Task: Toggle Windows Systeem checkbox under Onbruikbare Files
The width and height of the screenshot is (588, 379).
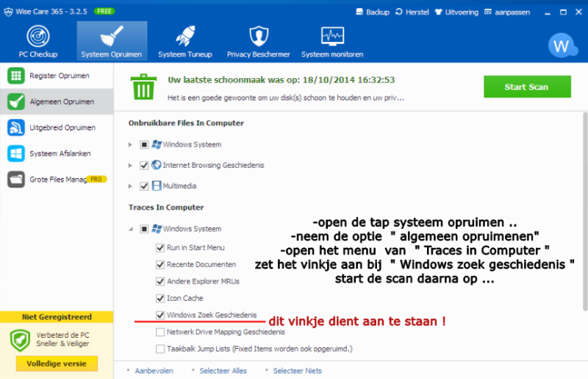Action: [x=144, y=145]
